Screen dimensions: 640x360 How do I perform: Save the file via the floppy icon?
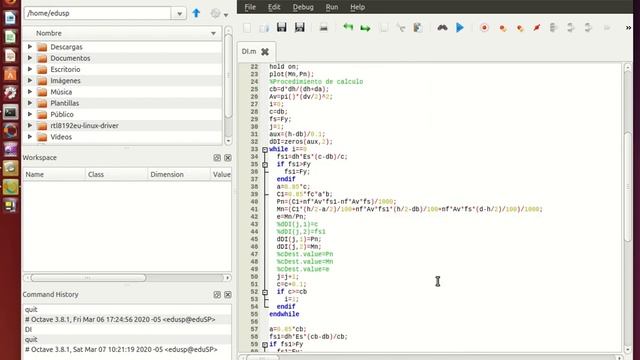[x=282, y=27]
